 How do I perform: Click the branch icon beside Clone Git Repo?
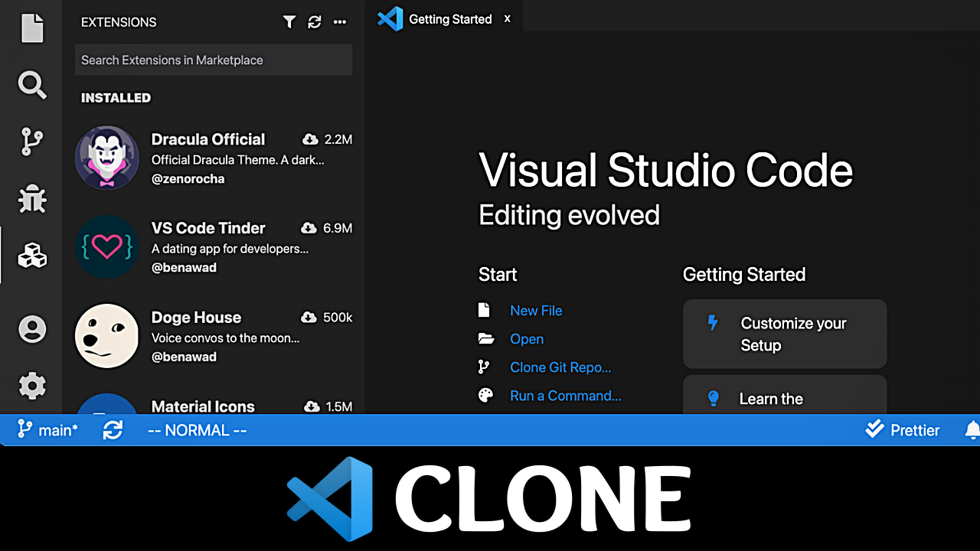483,367
